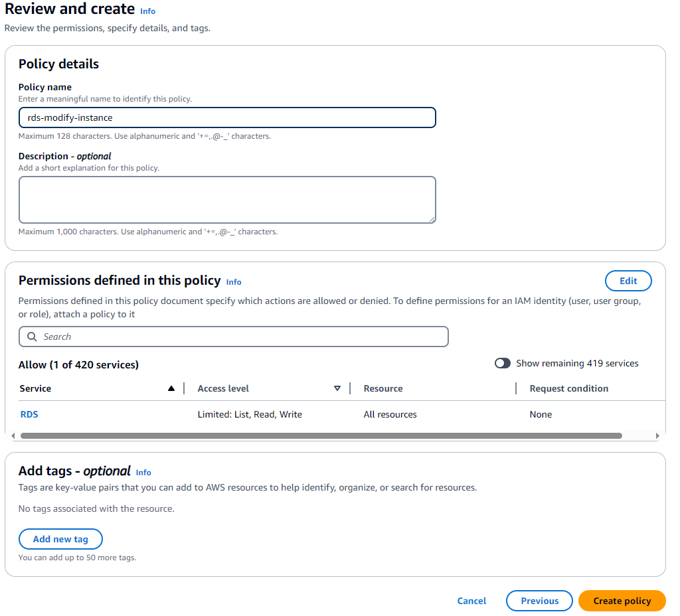Click the search magnifier icon

tap(32, 337)
